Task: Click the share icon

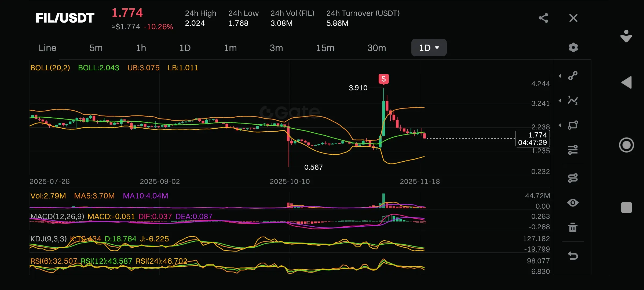Action: point(543,18)
